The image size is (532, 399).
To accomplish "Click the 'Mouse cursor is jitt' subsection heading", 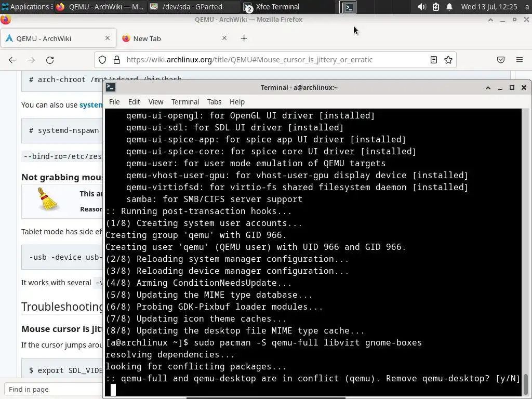I will 62,329.
